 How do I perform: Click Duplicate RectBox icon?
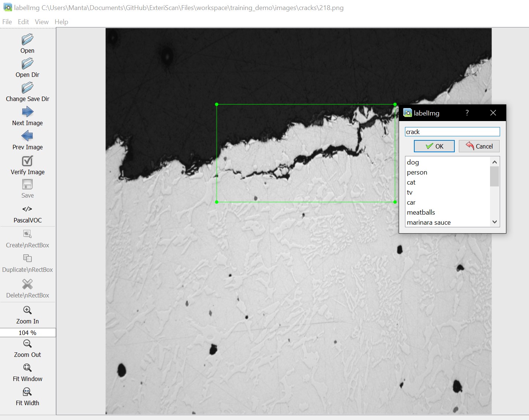click(x=27, y=258)
